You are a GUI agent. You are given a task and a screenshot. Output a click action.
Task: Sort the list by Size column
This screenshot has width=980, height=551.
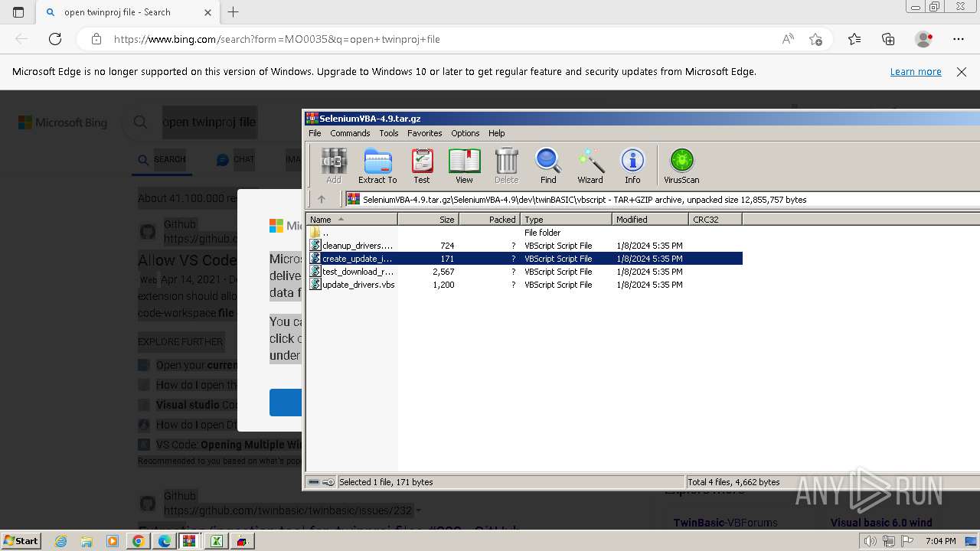[x=428, y=219]
